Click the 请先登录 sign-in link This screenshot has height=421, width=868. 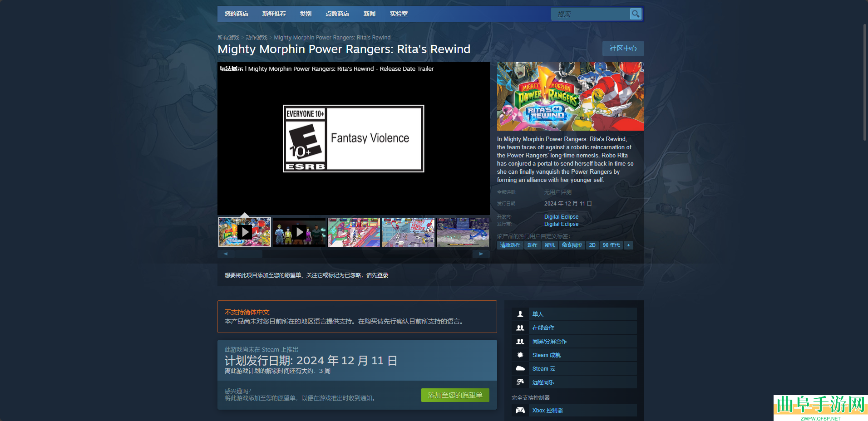[377, 275]
